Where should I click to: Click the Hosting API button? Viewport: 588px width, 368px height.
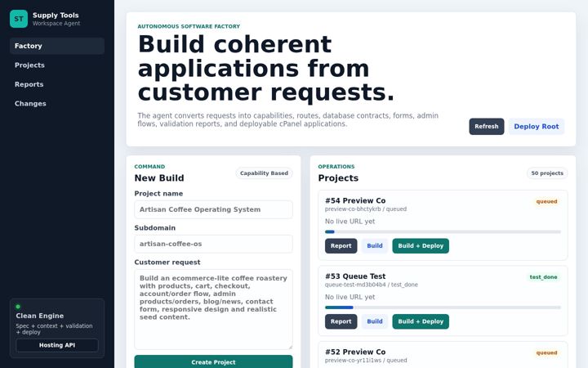[x=57, y=345]
